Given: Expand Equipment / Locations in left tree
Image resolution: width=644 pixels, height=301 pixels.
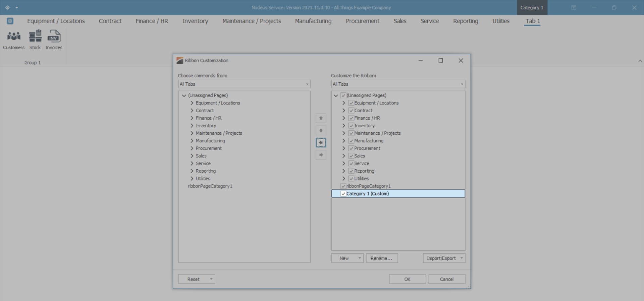Looking at the screenshot, I should point(192,103).
